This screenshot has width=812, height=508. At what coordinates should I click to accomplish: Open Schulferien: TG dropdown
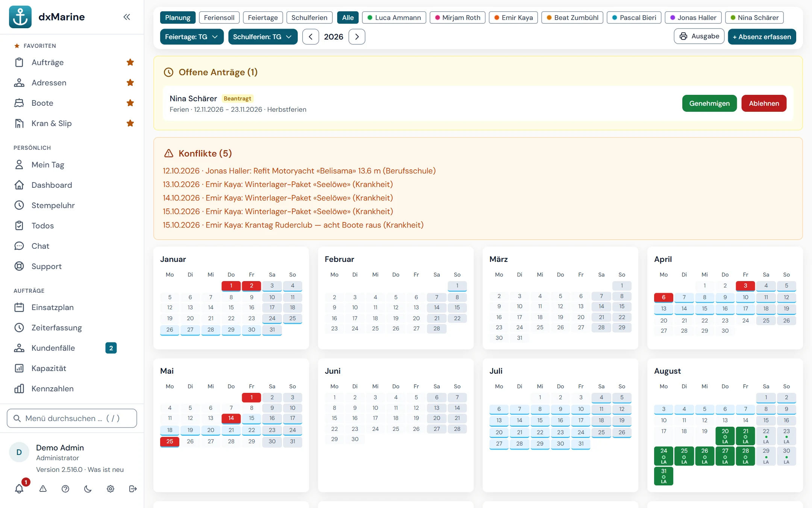click(263, 37)
